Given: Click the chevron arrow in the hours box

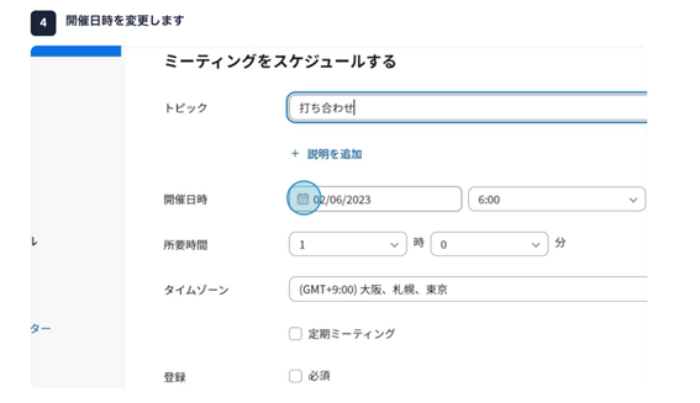Looking at the screenshot, I should tap(393, 243).
